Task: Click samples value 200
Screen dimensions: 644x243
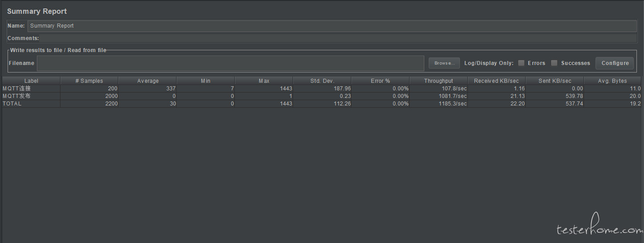Action: tap(113, 89)
